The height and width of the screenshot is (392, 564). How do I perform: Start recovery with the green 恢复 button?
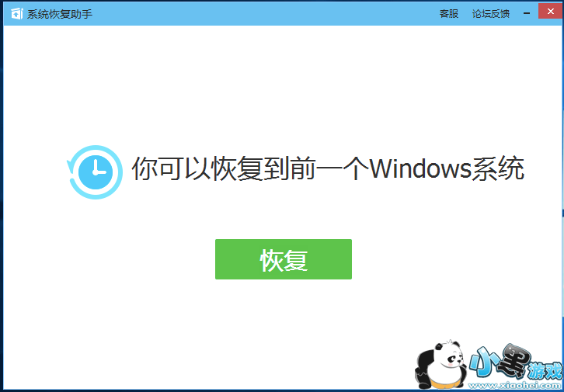(284, 259)
